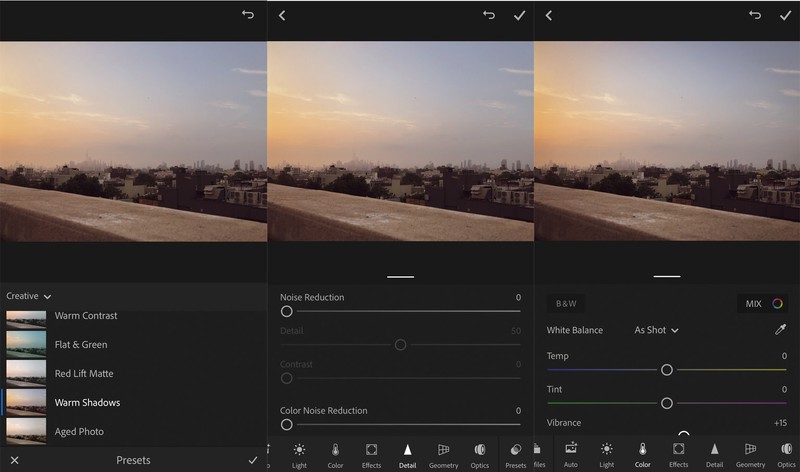This screenshot has width=800, height=472.
Task: Toggle the B&W treatment button
Action: 567,303
